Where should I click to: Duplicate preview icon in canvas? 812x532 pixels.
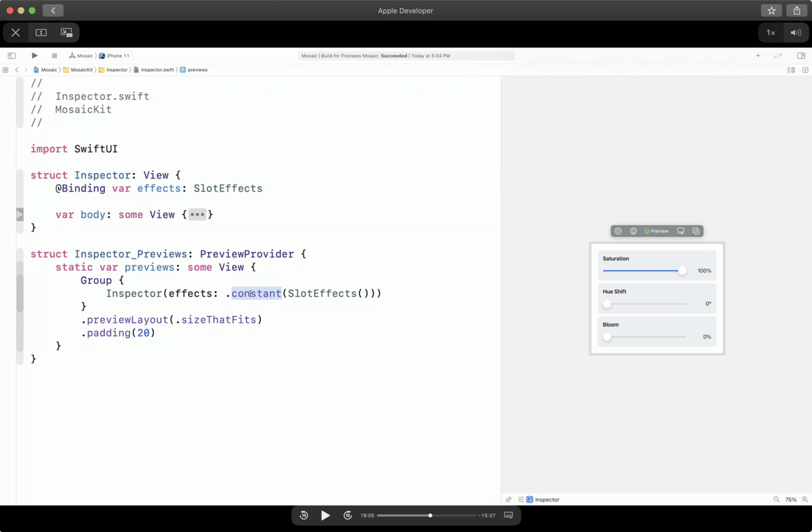[696, 231]
